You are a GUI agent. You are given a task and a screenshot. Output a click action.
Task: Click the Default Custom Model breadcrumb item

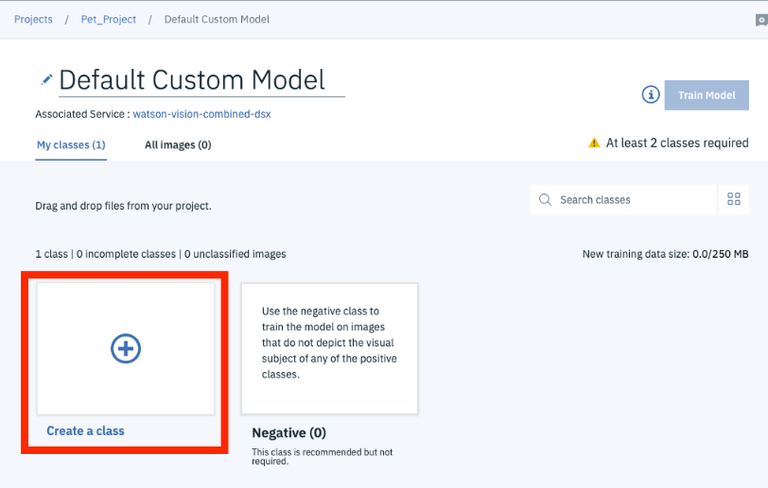pyautogui.click(x=217, y=19)
